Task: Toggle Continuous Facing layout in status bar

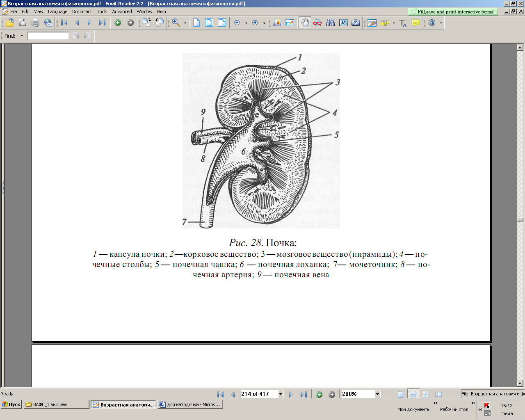Action: [x=425, y=394]
